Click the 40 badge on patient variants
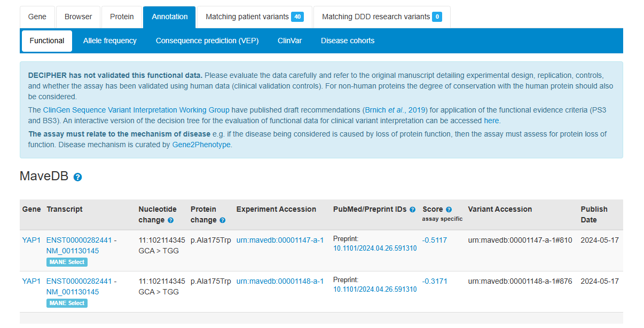This screenshot has height=328, width=644. pyautogui.click(x=297, y=17)
